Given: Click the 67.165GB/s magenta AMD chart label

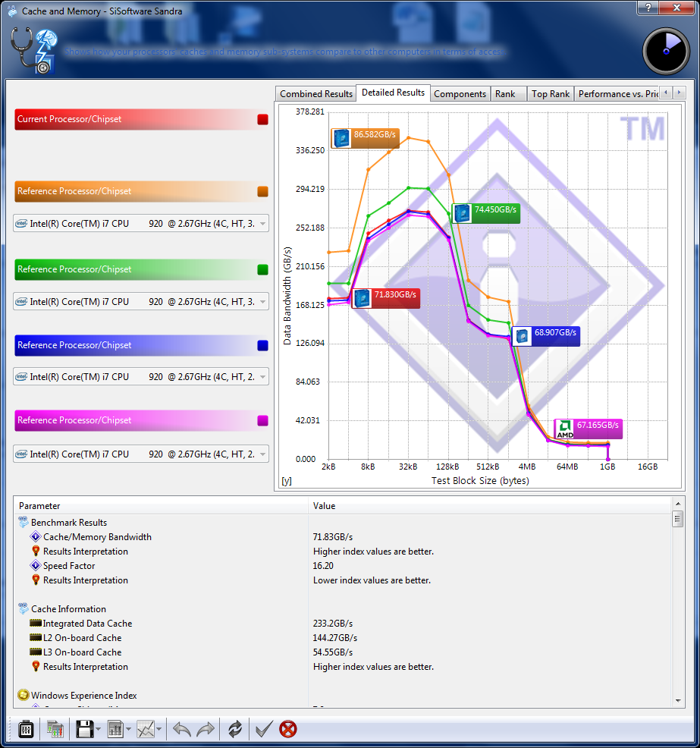Looking at the screenshot, I should 588,429.
